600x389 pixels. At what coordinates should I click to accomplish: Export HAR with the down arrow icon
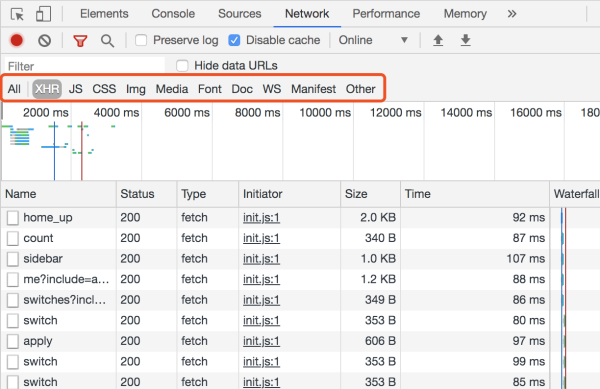point(465,40)
